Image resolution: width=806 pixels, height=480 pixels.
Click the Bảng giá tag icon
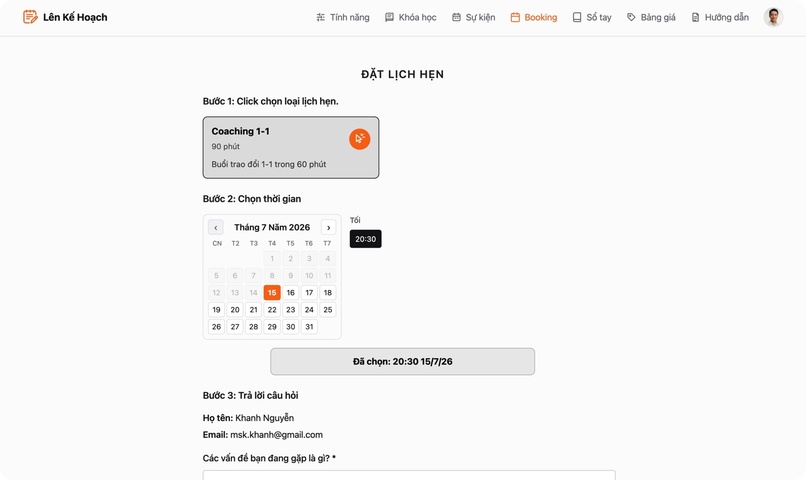(x=631, y=17)
